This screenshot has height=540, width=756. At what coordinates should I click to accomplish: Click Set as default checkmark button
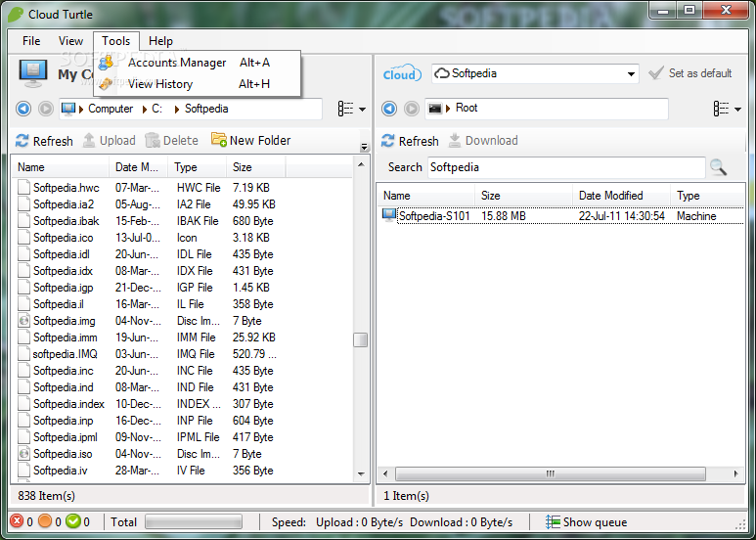click(x=690, y=73)
